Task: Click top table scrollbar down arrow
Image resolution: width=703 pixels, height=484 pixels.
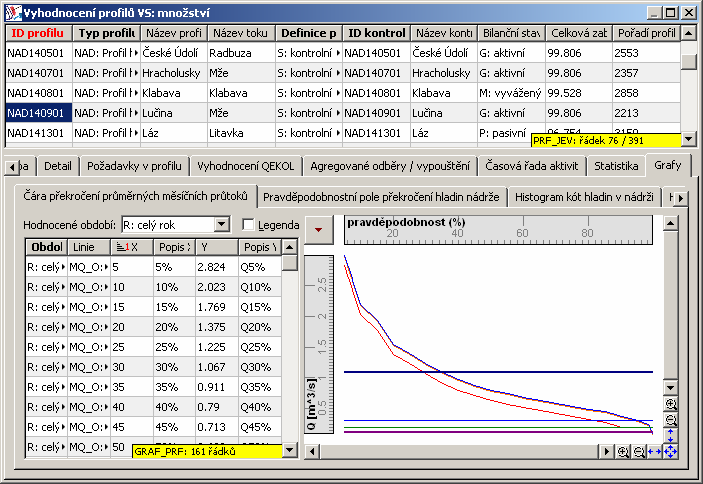Action: [688, 139]
